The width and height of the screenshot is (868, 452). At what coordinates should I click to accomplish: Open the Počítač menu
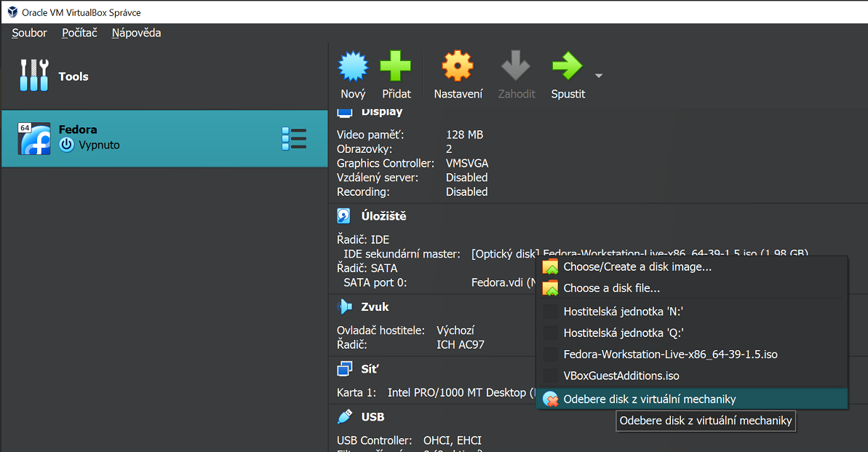pos(79,33)
